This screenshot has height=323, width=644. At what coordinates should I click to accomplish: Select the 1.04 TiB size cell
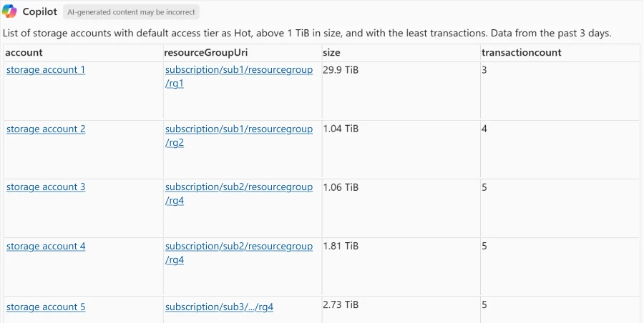pos(341,129)
